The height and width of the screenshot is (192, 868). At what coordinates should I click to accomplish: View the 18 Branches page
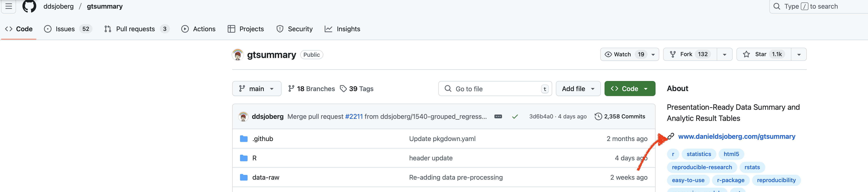click(x=312, y=89)
